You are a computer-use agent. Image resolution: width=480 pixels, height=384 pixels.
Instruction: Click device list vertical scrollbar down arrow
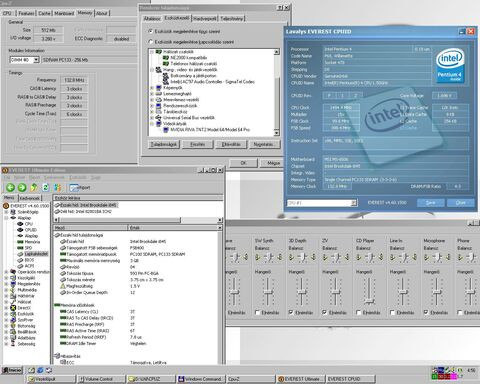click(x=276, y=133)
